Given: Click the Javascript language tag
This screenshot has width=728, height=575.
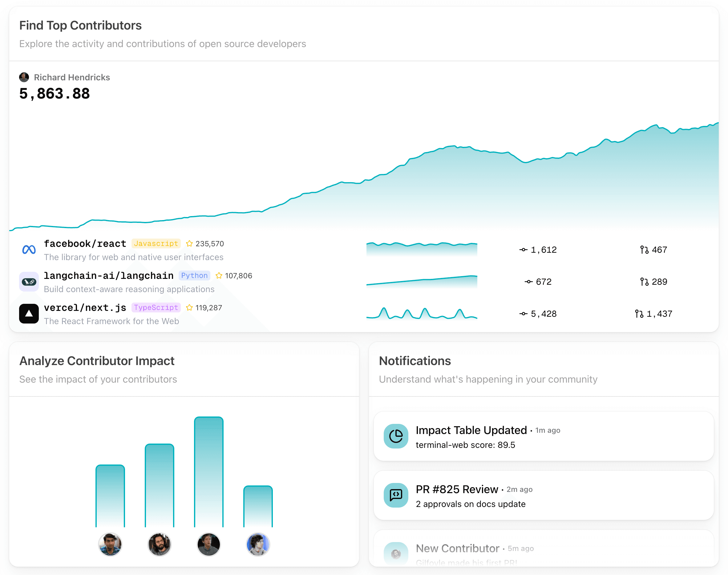Looking at the screenshot, I should tap(156, 243).
